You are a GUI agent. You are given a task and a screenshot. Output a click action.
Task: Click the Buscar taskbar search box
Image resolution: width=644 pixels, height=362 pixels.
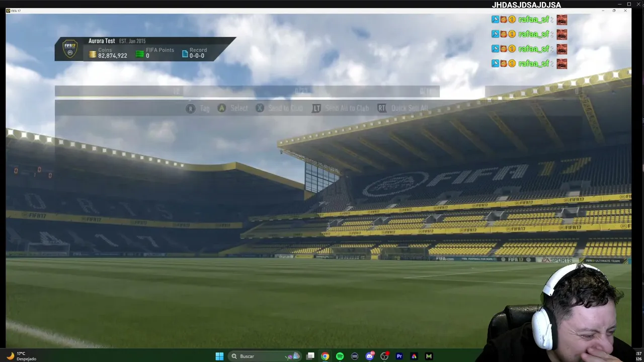click(x=265, y=356)
